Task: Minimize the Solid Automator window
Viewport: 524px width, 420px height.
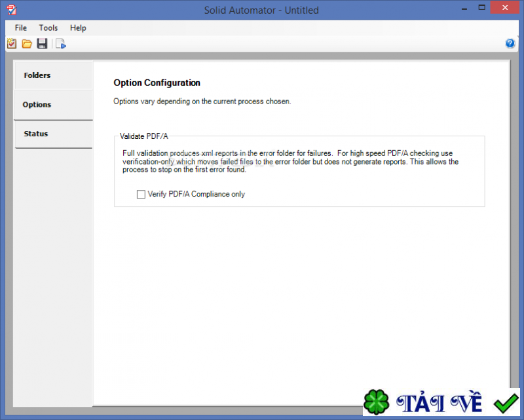Action: [x=464, y=9]
